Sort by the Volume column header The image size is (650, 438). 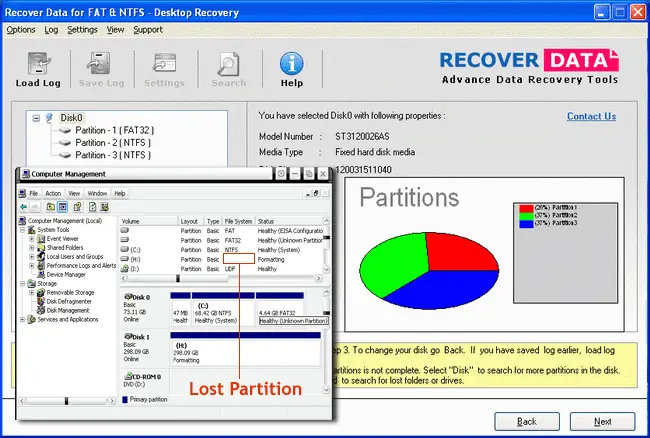click(x=148, y=221)
